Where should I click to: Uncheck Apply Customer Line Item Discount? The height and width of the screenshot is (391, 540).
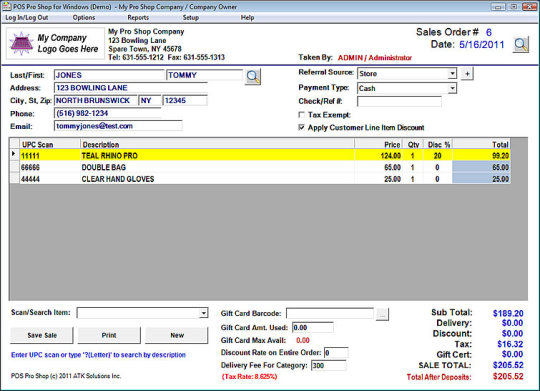click(301, 127)
